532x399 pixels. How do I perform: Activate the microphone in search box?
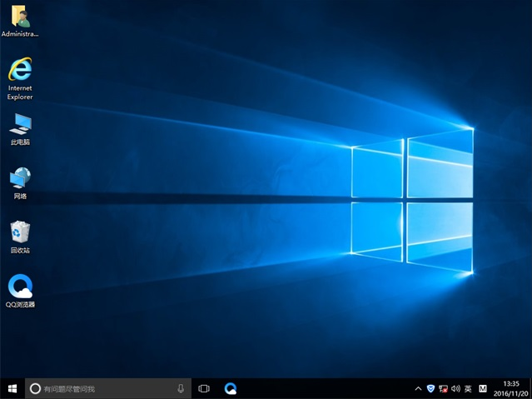coord(181,388)
